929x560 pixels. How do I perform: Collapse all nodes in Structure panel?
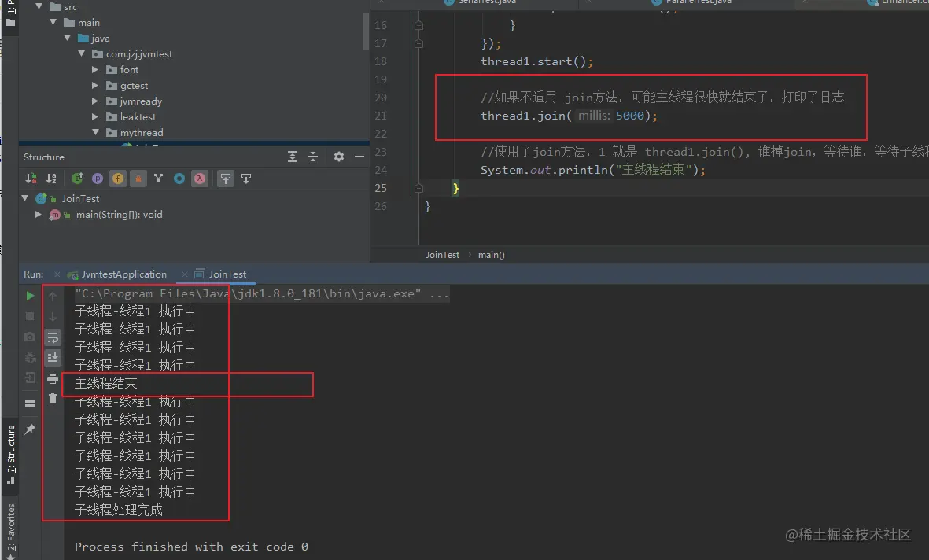313,157
